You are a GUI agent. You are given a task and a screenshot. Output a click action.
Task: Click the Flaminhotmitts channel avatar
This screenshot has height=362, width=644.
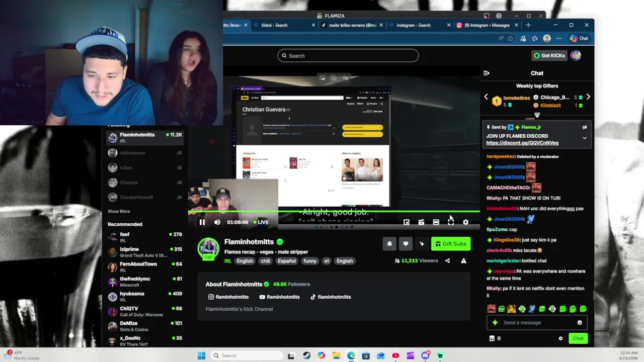[x=208, y=248]
